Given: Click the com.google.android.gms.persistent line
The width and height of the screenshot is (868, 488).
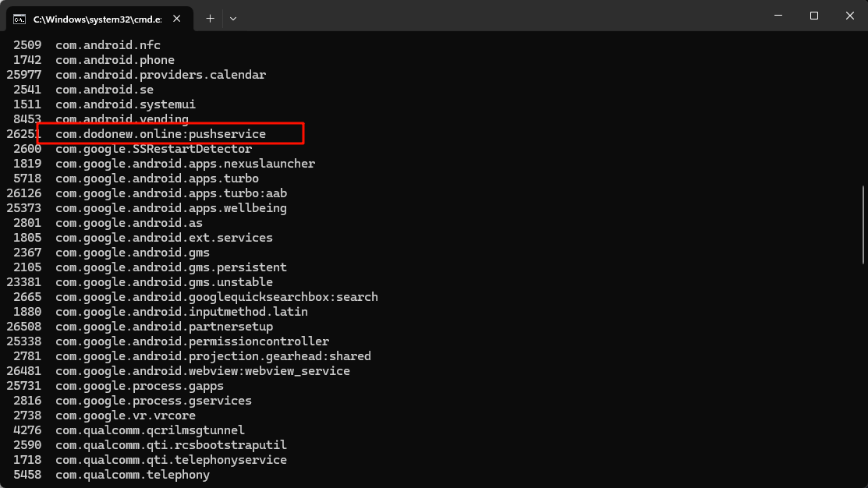Looking at the screenshot, I should pos(171,267).
